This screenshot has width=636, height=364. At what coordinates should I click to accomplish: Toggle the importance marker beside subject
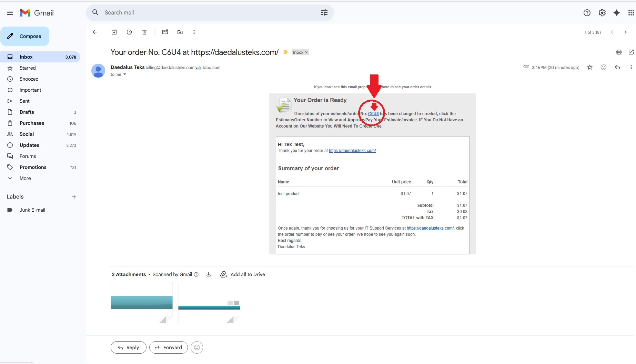pyautogui.click(x=285, y=52)
